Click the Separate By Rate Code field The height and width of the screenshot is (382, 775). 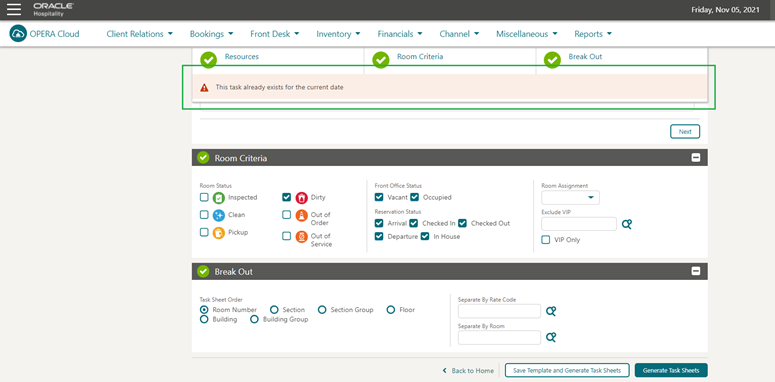[x=500, y=311]
